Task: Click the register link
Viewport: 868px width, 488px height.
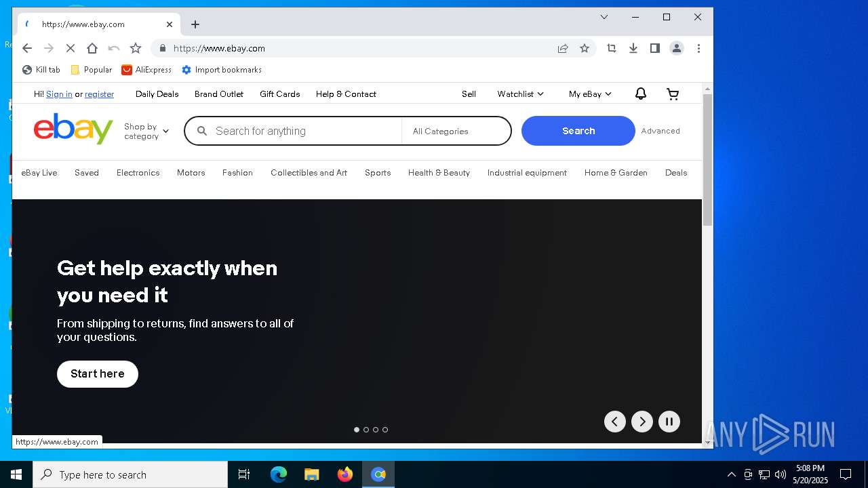Action: pyautogui.click(x=100, y=94)
